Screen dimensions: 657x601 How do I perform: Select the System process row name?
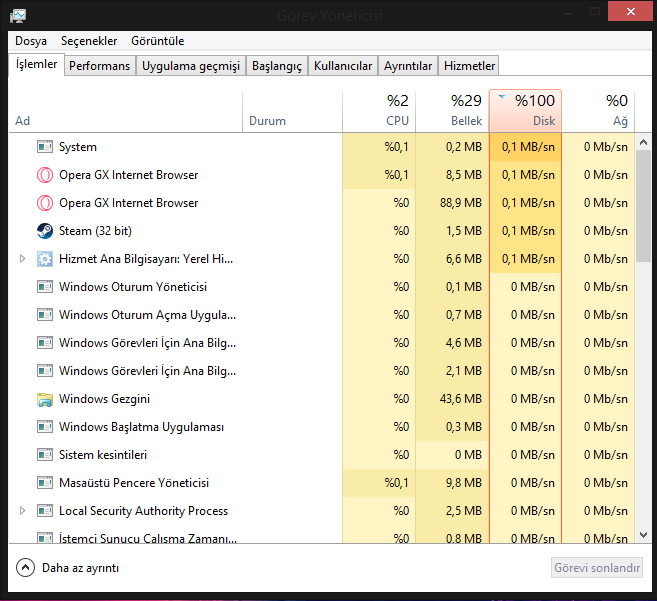coord(78,147)
